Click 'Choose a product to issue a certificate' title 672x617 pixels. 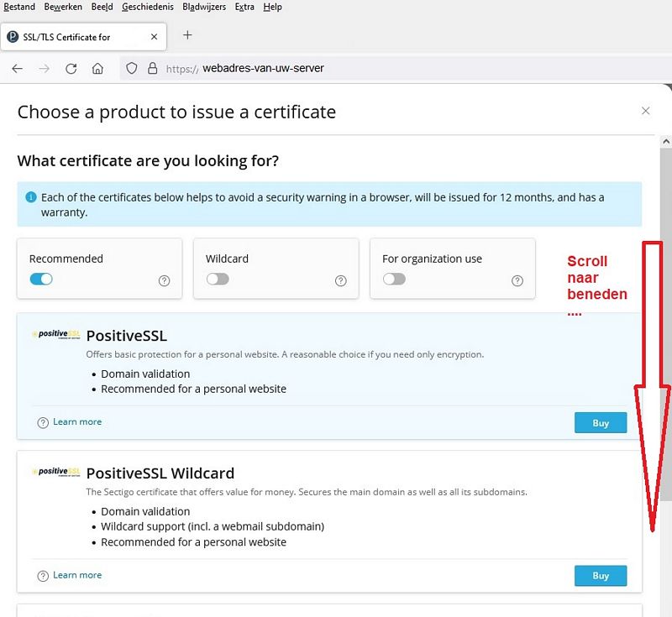point(176,112)
